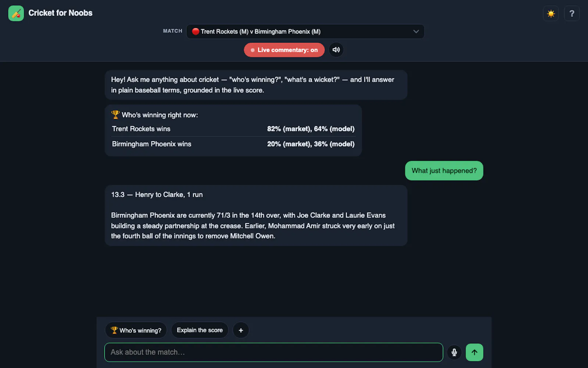
Task: Select the Who's winning? suggestion chip
Action: [136, 330]
